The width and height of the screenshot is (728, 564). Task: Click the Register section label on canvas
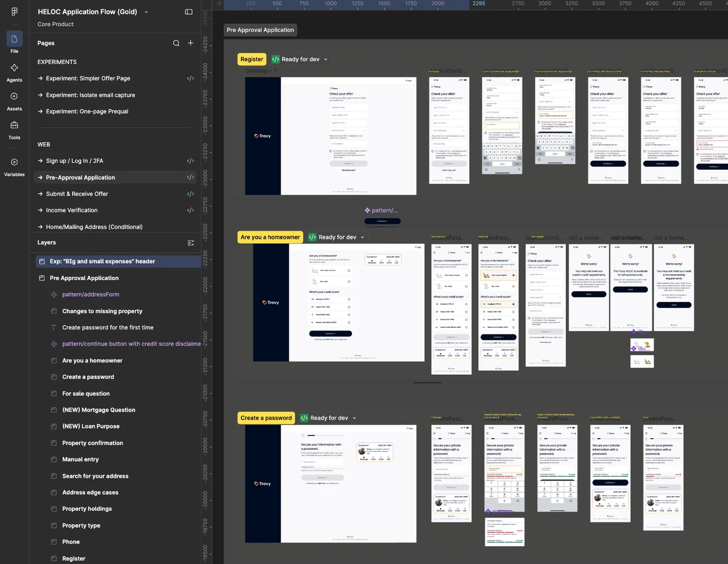pyautogui.click(x=251, y=59)
